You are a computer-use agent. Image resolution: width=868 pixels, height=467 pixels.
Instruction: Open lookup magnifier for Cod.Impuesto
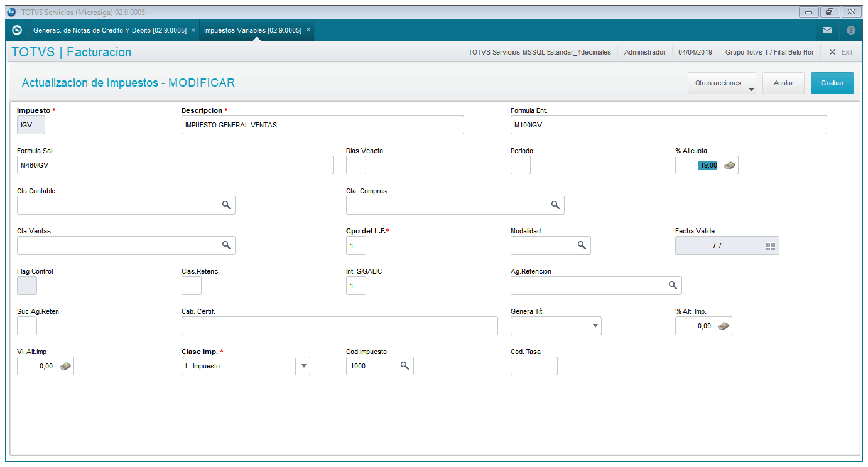pyautogui.click(x=405, y=366)
